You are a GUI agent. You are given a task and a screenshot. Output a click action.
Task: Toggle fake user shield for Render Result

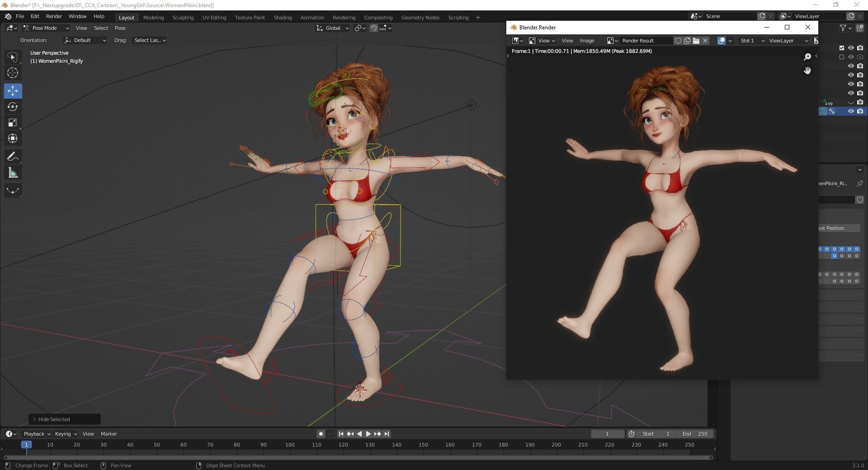pyautogui.click(x=678, y=41)
